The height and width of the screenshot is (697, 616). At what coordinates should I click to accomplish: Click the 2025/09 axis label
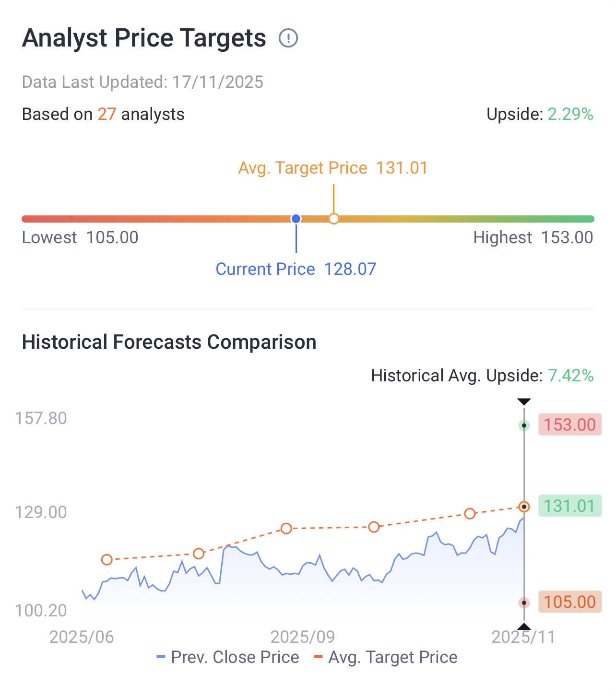(303, 637)
